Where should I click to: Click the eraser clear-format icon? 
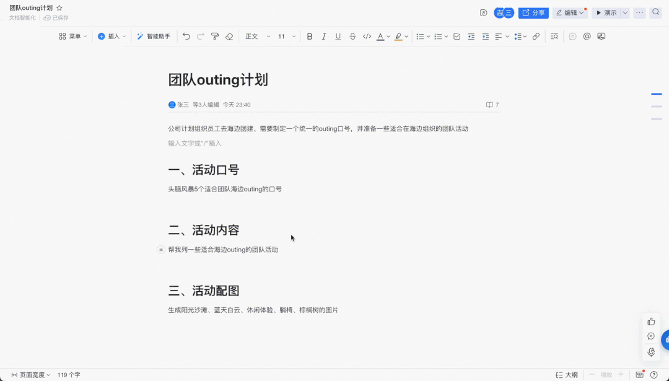click(x=229, y=37)
